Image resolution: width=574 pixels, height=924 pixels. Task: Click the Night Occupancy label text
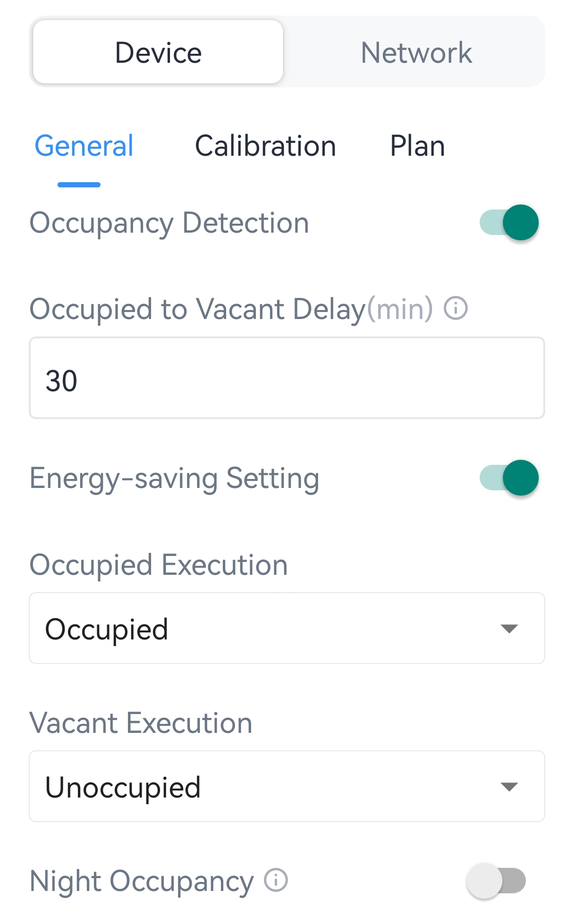point(142,881)
